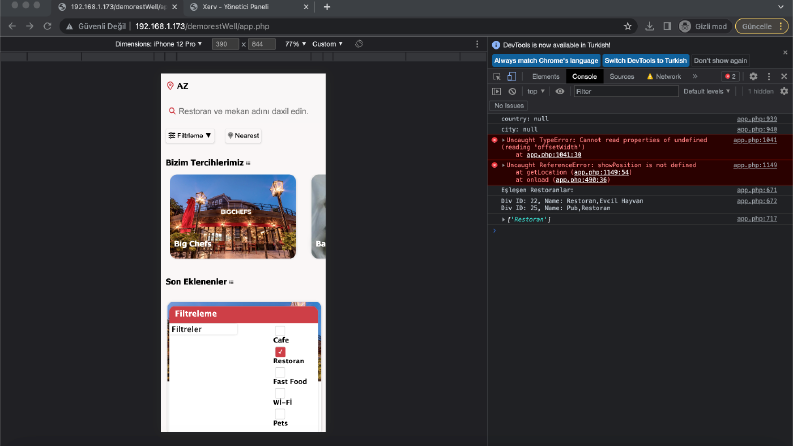The image size is (793, 446).
Task: Click the console Filter input field
Action: pos(626,92)
